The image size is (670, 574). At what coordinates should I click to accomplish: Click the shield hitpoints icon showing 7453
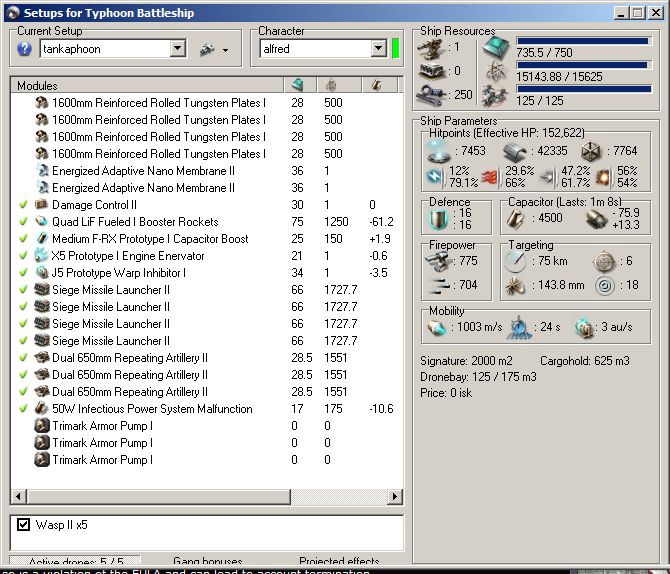pyautogui.click(x=439, y=151)
